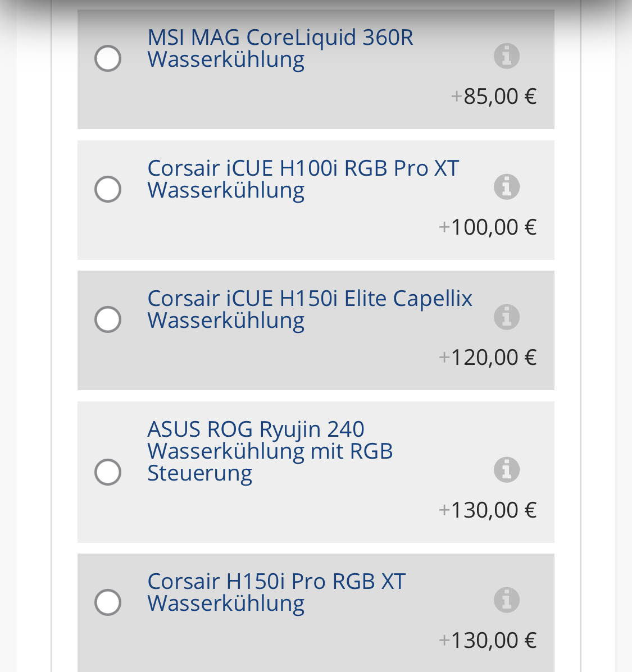This screenshot has height=672, width=632.
Task: Click the +120,00 € price label
Action: tap(488, 358)
